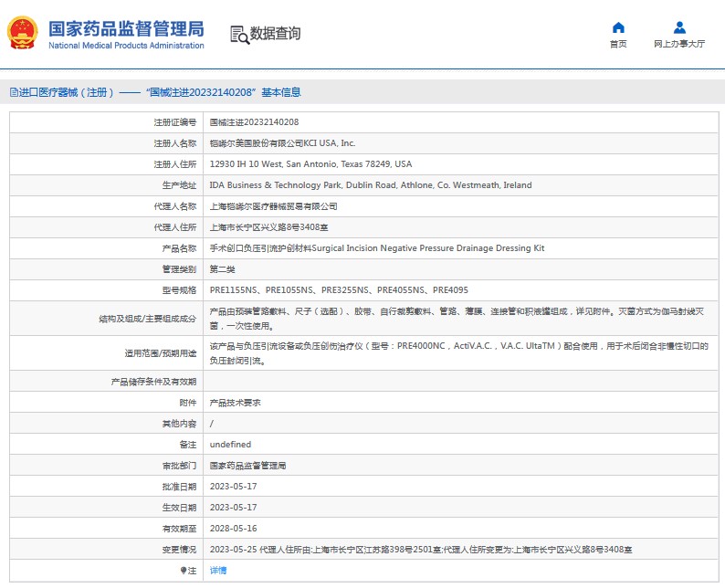
Task: Select model specs PRE1155NS value
Action: coord(339,290)
